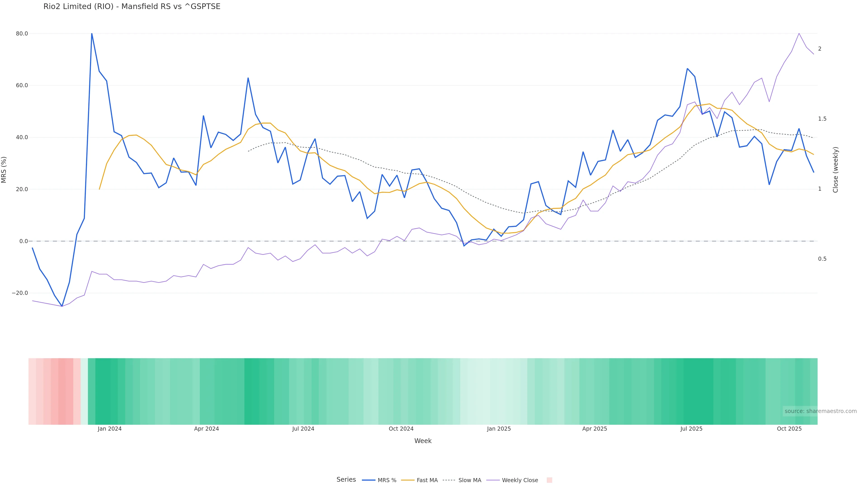This screenshot has height=488, width=868.
Task: Click the Week x-axis title
Action: click(423, 441)
